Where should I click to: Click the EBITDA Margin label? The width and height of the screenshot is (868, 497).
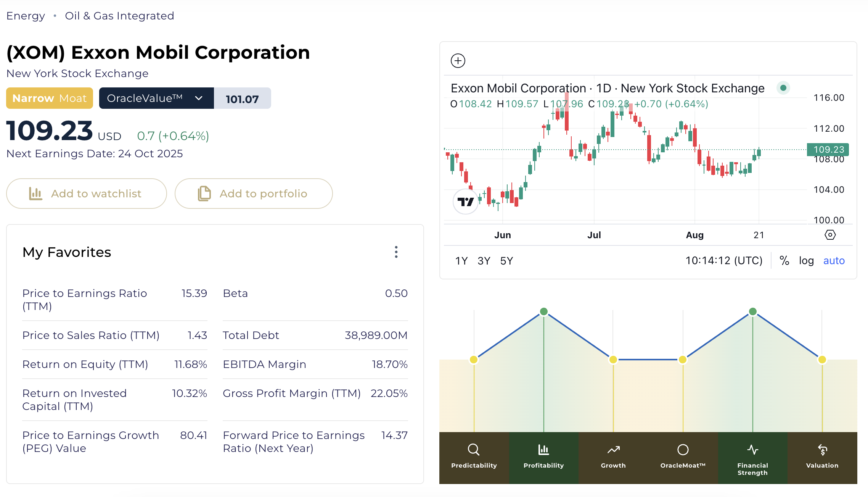(x=265, y=364)
